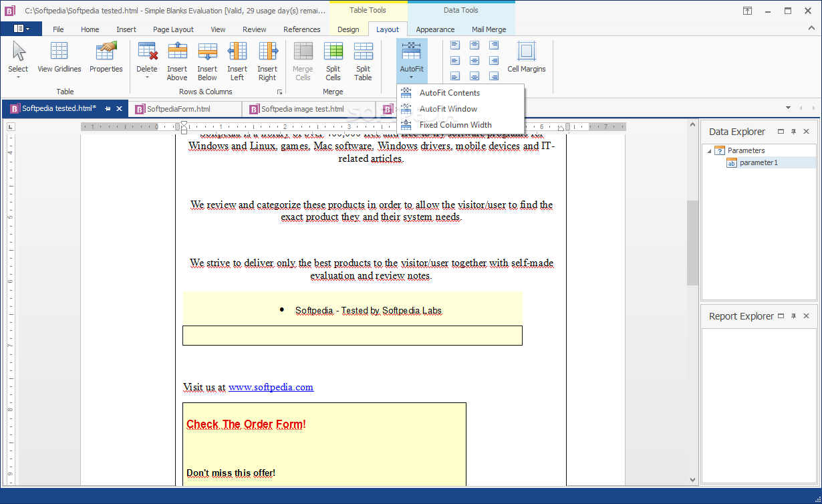Insert a column to the right

(x=267, y=60)
